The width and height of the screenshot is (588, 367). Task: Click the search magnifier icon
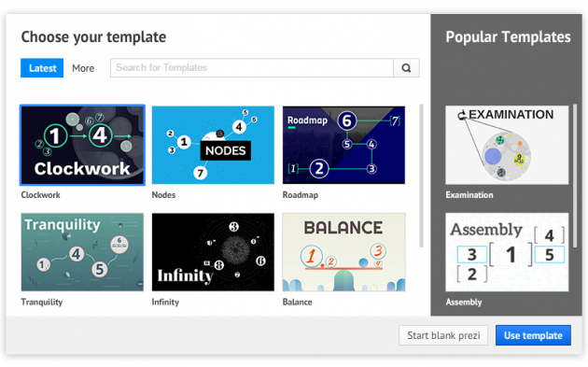coord(406,68)
